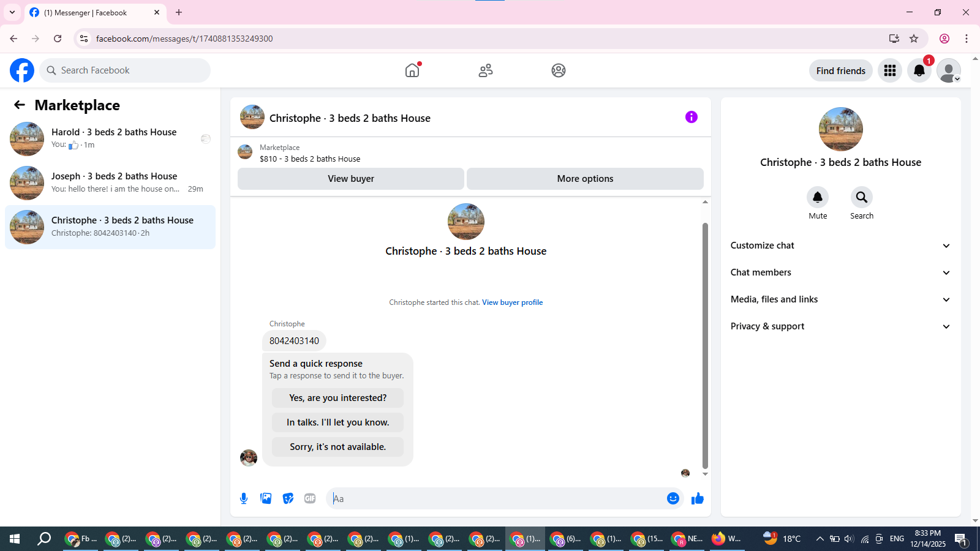
Task: Click the message text input field
Action: pyautogui.click(x=497, y=498)
